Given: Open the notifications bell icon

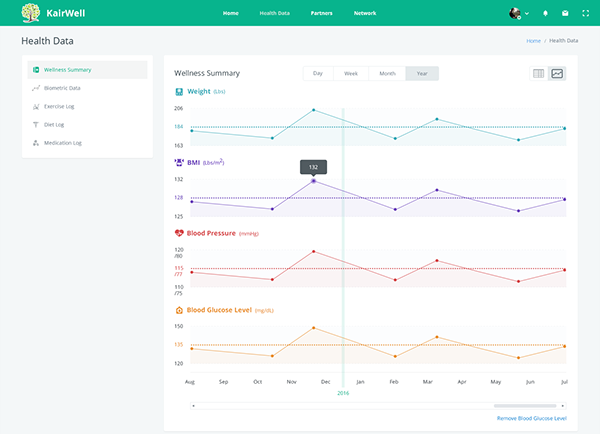Looking at the screenshot, I should point(545,13).
